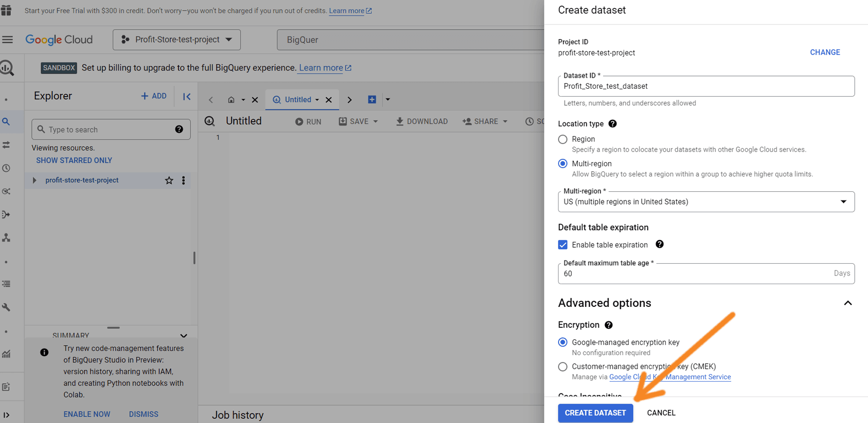Create a new query with the plus icon
The image size is (868, 423).
pyautogui.click(x=372, y=99)
